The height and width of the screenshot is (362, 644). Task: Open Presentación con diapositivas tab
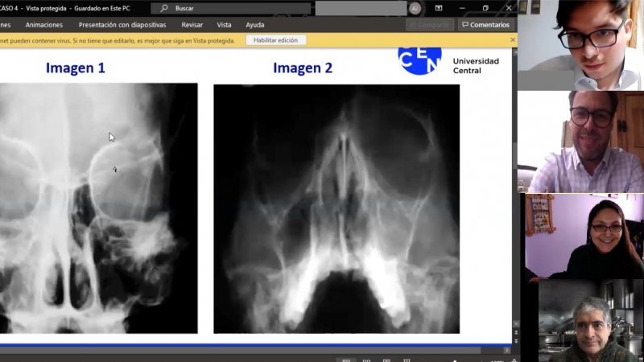[x=122, y=25]
